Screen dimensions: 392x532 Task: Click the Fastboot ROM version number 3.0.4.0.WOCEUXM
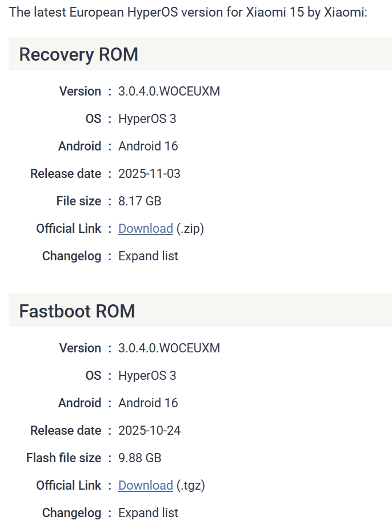click(169, 348)
